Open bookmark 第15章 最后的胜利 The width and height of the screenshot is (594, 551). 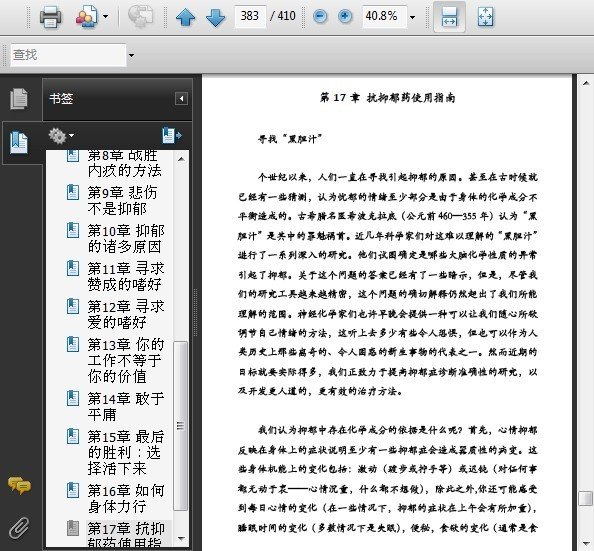[126, 452]
